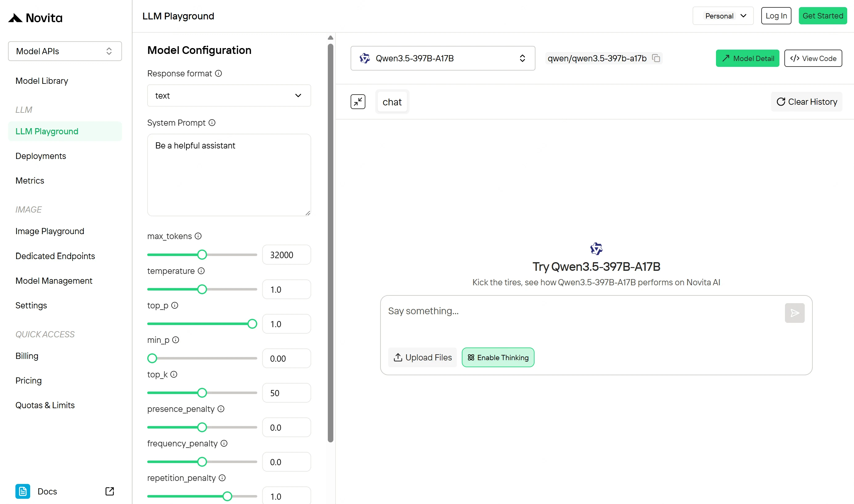Open Model Detail

(747, 59)
